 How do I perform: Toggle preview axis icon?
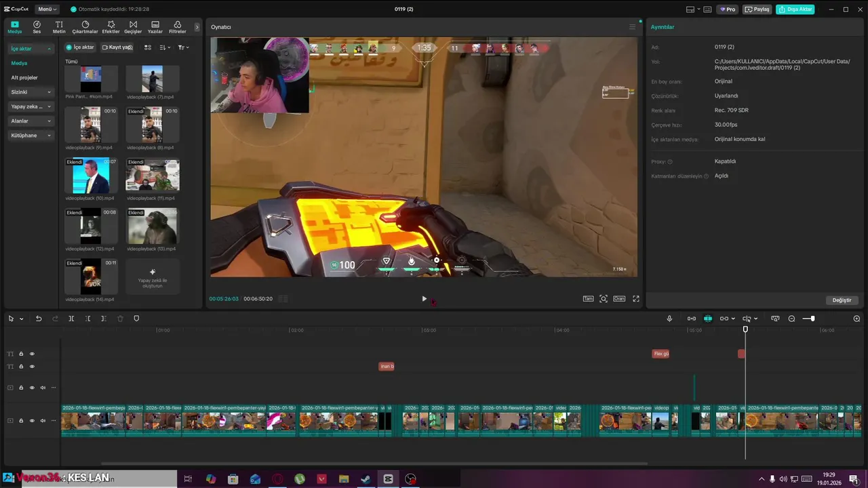[747, 319]
